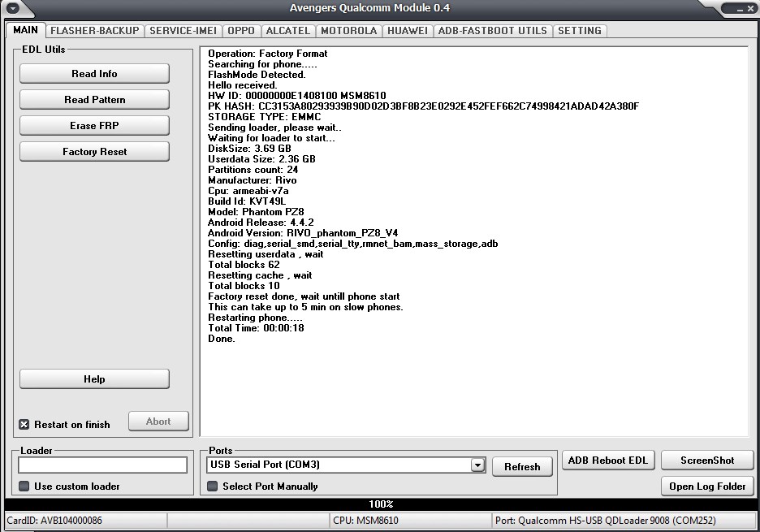The height and width of the screenshot is (532, 760).
Task: Click the 'Userdata Size: 2.36 GB' line
Action: (261, 159)
